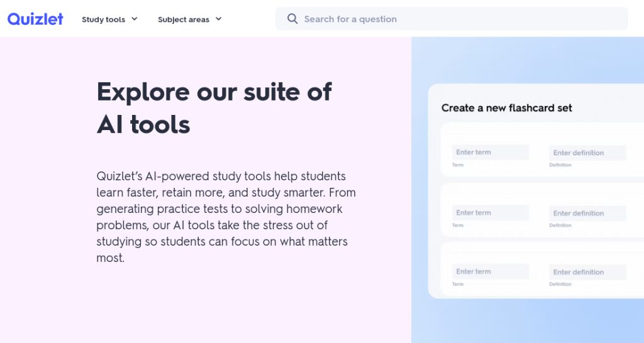
Task: Click the 'Term' label under first card
Action: pyautogui.click(x=458, y=165)
